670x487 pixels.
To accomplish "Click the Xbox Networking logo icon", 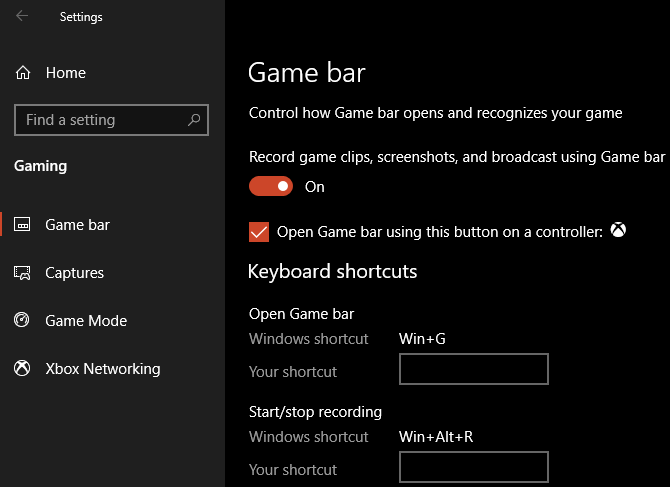I will pos(22,368).
